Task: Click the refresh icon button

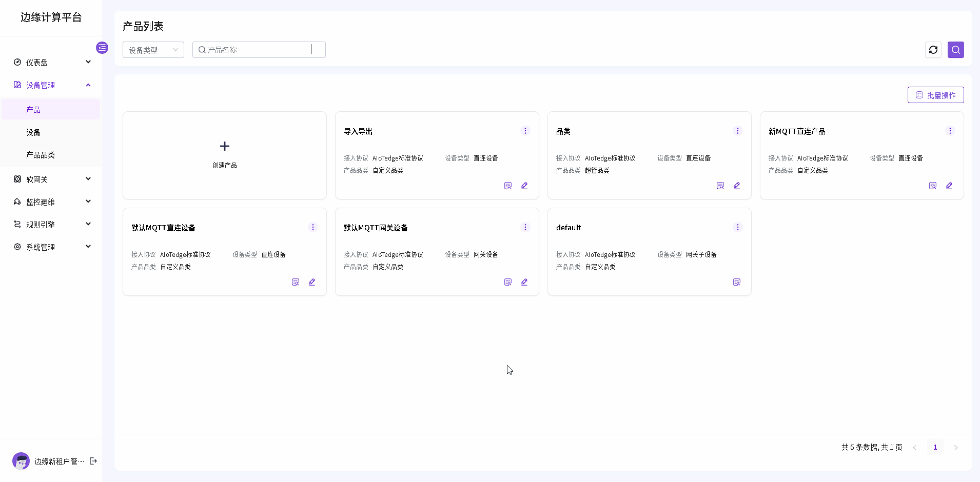Action: click(933, 50)
